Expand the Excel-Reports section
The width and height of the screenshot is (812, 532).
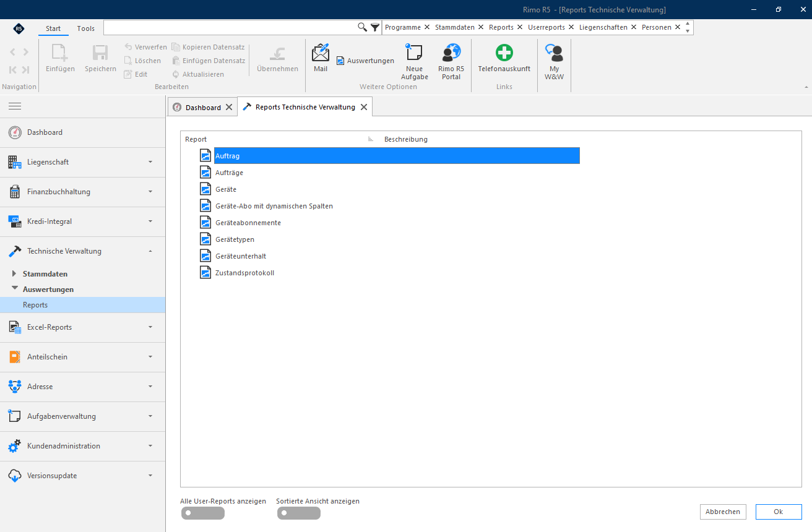tap(83, 327)
